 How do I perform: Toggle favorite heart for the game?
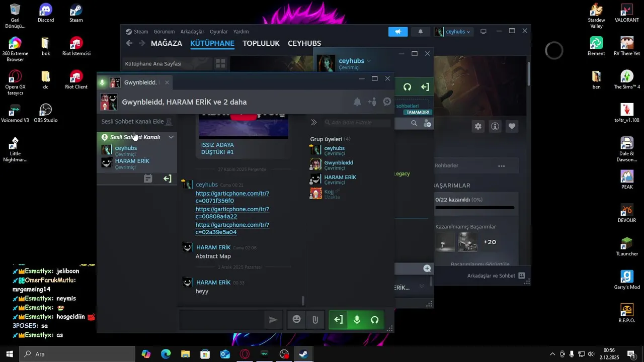click(512, 127)
